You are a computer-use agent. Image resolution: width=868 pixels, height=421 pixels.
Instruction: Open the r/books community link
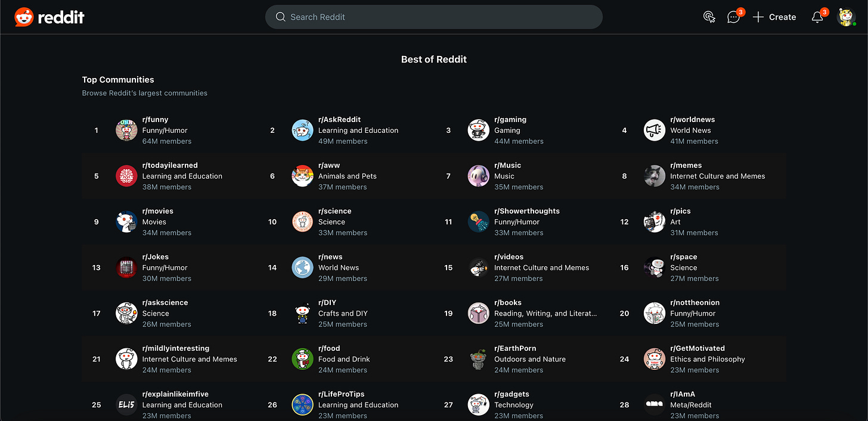pos(508,303)
